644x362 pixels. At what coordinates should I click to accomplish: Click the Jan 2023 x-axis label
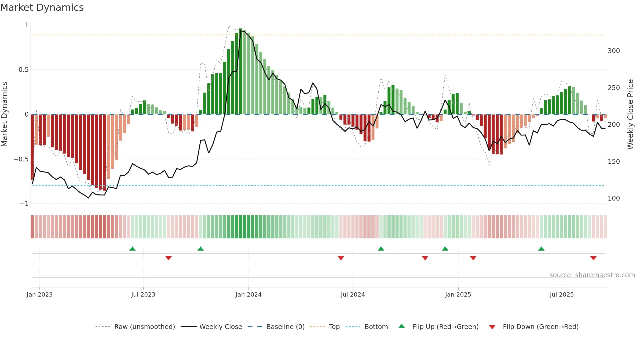click(39, 294)
